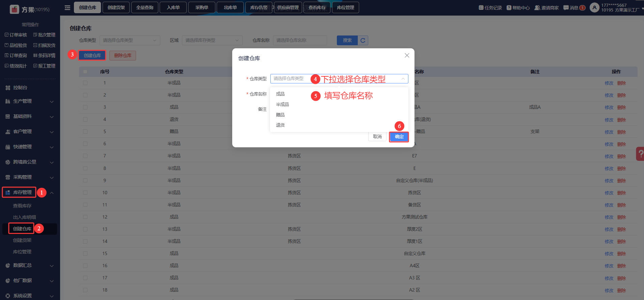This screenshot has height=300, width=644.
Task: Select 赠品 option in the dropdown list
Action: [x=339, y=115]
